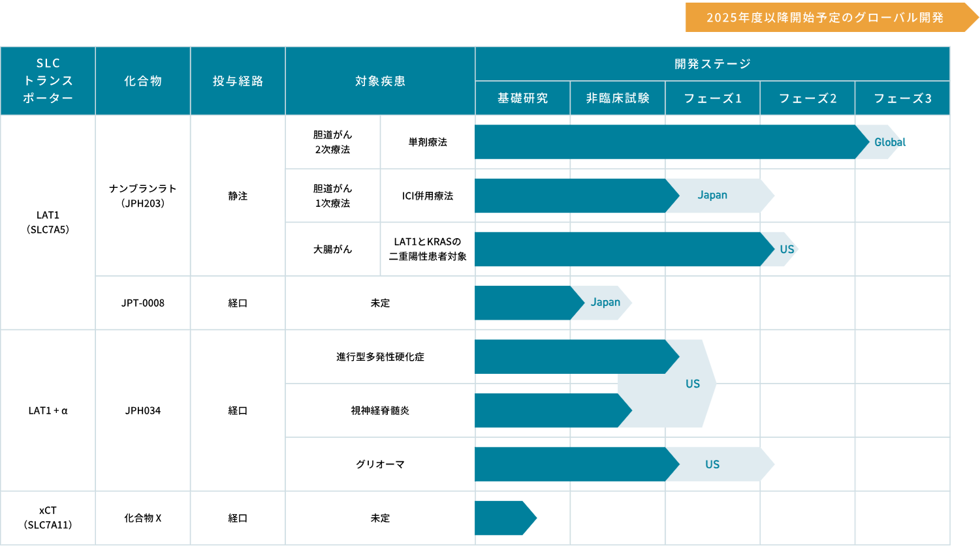This screenshot has width=980, height=548.
Task: Select the JPT-0008 compound cell
Action: click(x=143, y=303)
